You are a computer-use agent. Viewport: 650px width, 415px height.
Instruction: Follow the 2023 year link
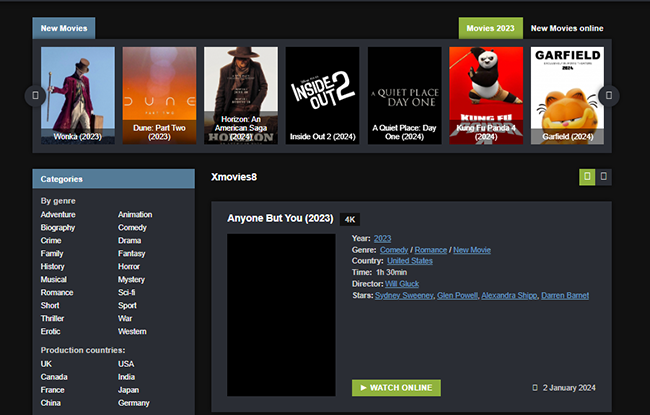pos(382,238)
